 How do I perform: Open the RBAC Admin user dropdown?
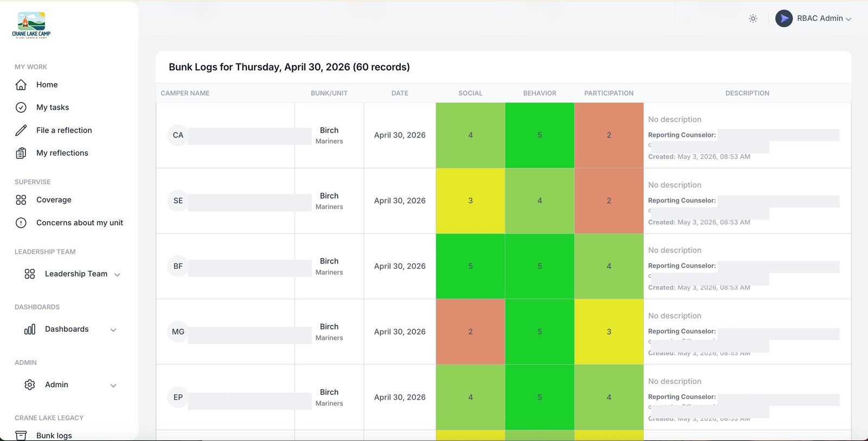point(814,18)
